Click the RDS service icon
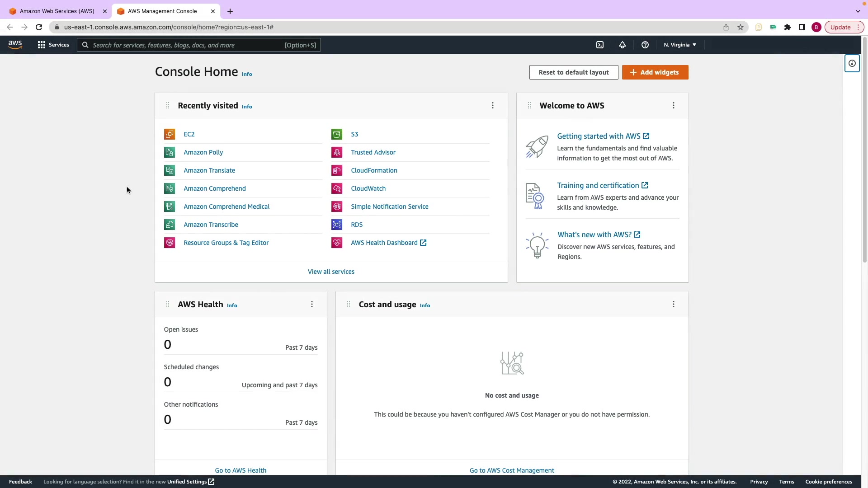The image size is (868, 488). click(x=337, y=225)
